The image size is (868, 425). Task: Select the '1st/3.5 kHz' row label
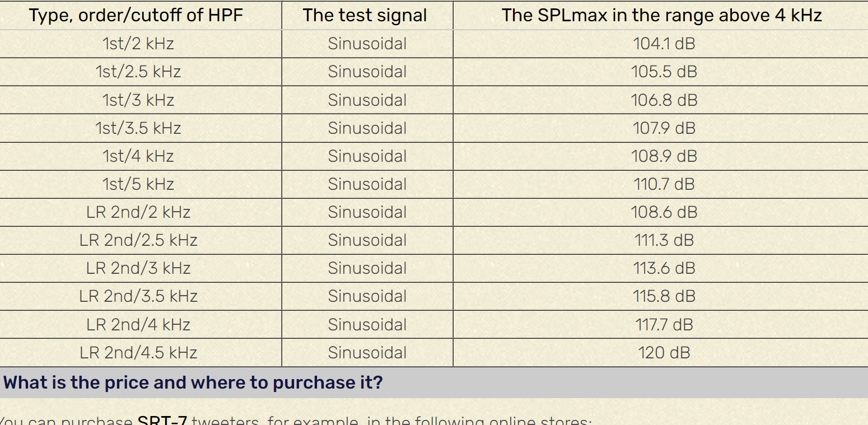click(x=138, y=128)
